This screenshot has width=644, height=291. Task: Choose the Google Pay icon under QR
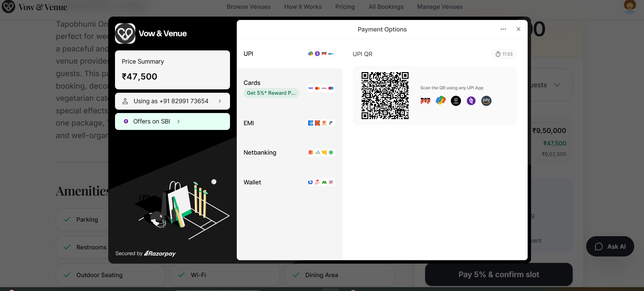[x=441, y=100]
